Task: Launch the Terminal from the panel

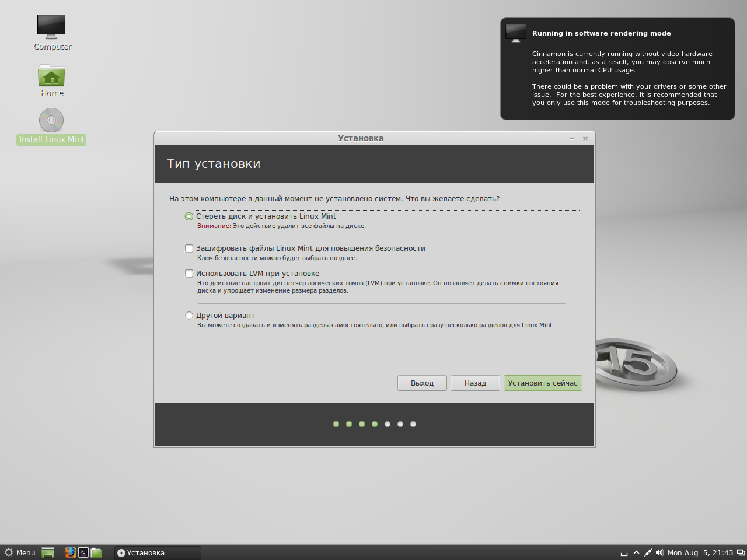Action: click(83, 552)
